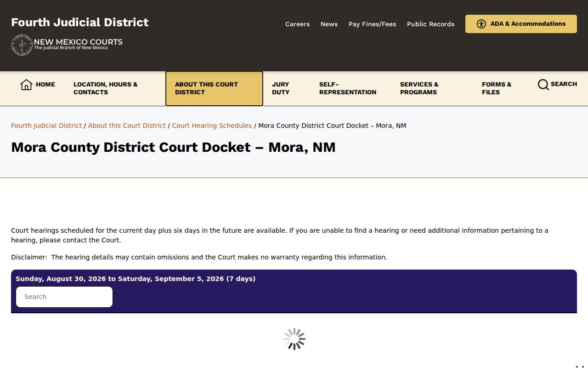Click the docket date range text
This screenshot has height=368, width=588.
tap(136, 279)
